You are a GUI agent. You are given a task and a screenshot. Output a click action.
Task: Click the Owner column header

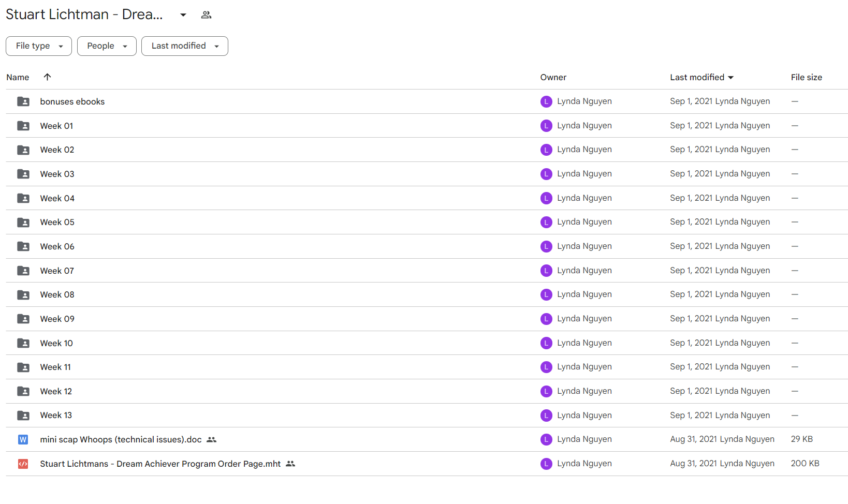[x=553, y=77]
